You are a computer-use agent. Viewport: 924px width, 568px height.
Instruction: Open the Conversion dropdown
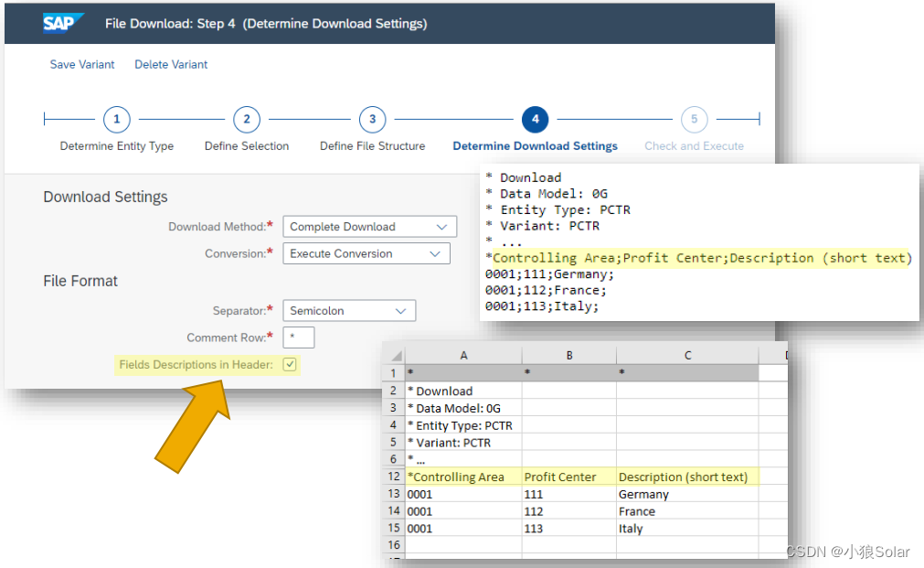coord(366,253)
